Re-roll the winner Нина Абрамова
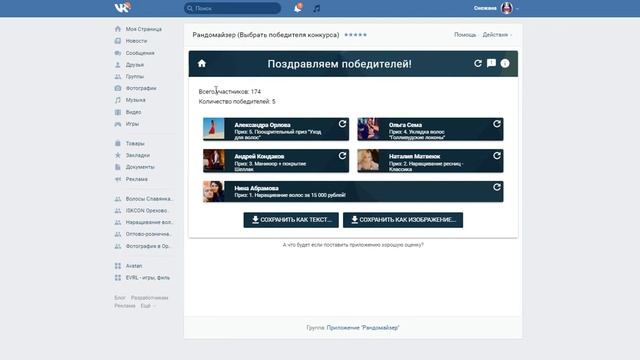The width and height of the screenshot is (640, 360). pyautogui.click(x=497, y=187)
